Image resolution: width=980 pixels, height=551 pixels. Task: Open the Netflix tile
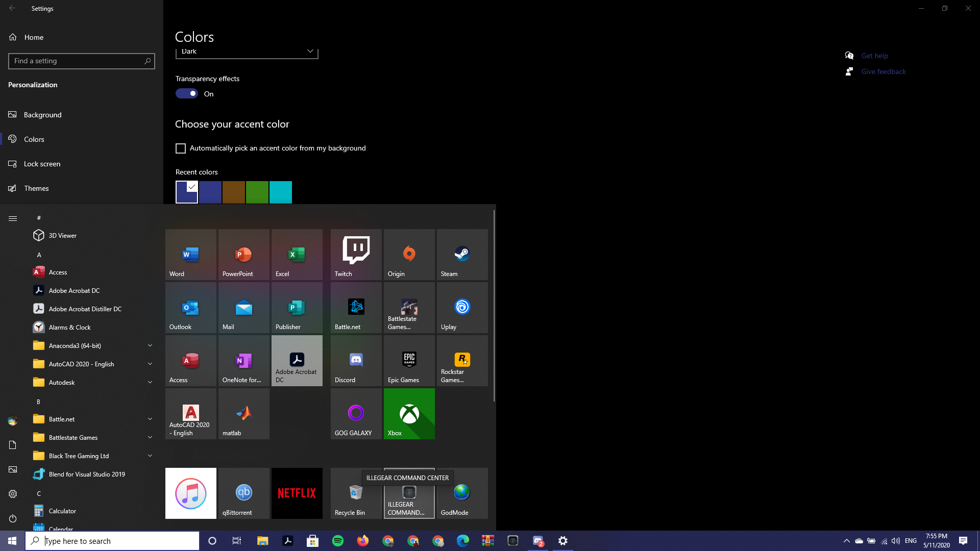(x=297, y=493)
